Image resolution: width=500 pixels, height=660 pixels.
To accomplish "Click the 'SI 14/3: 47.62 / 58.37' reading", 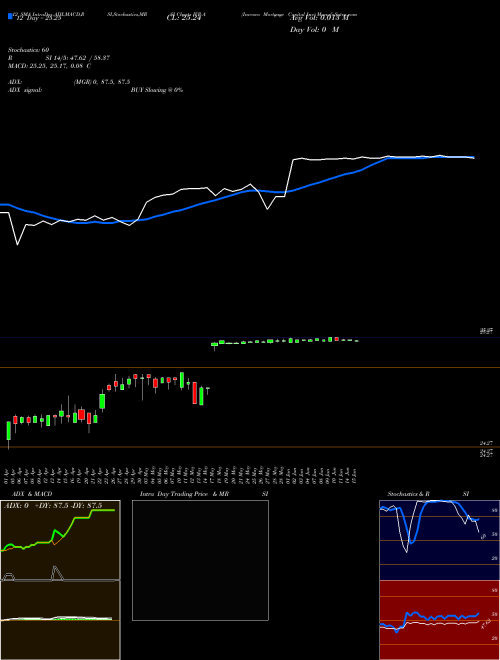I will [x=78, y=58].
